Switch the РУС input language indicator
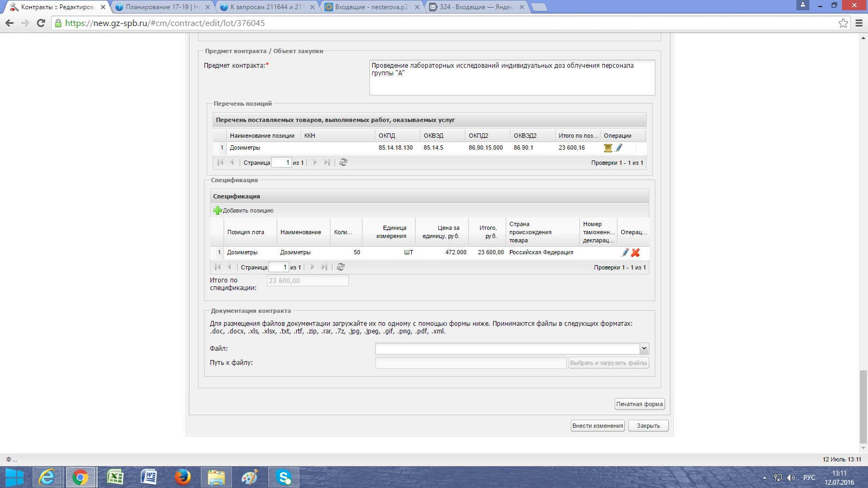This screenshot has width=868, height=488. (809, 478)
